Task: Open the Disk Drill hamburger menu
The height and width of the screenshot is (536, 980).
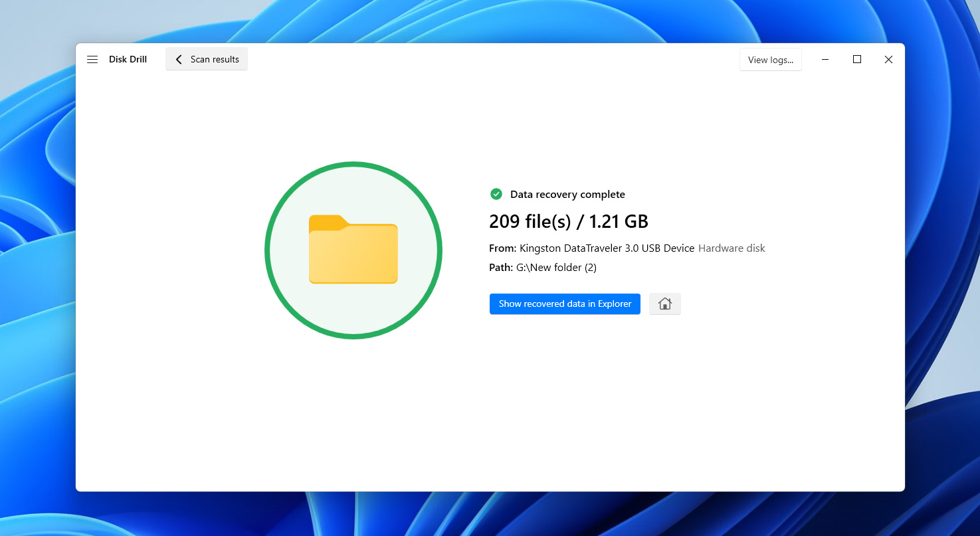Action: click(92, 59)
